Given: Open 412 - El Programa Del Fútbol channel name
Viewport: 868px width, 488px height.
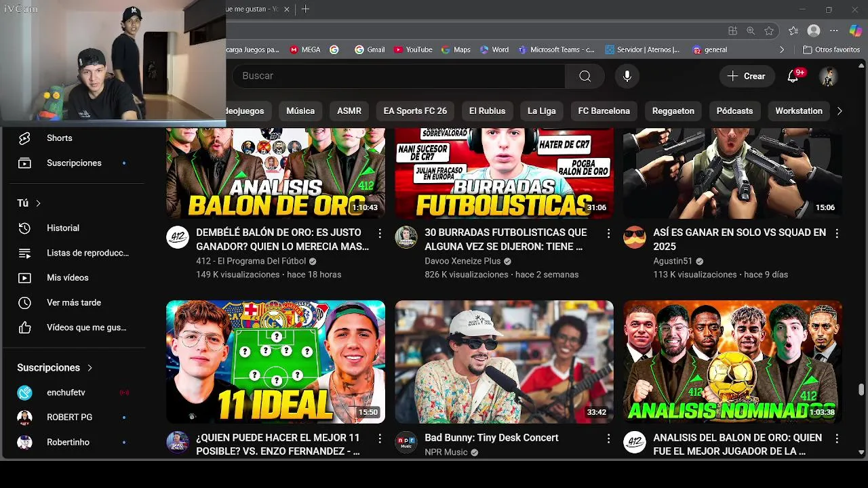Looking at the screenshot, I should tap(251, 261).
